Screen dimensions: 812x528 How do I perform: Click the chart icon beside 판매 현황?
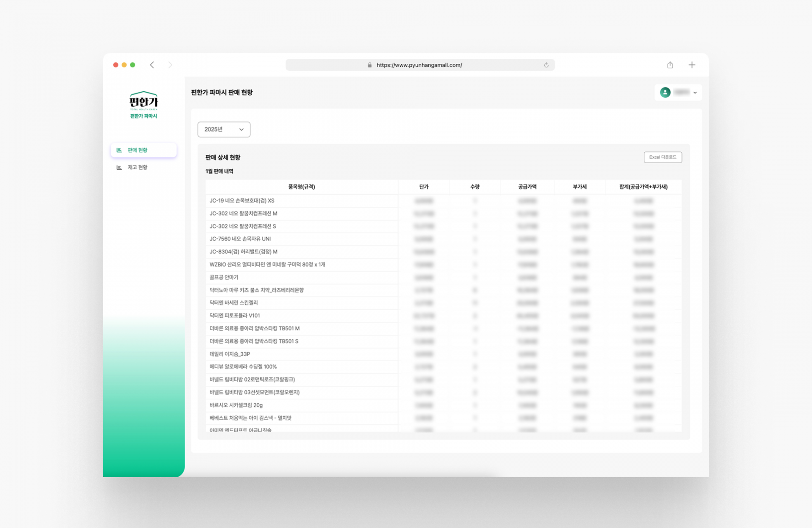(119, 150)
